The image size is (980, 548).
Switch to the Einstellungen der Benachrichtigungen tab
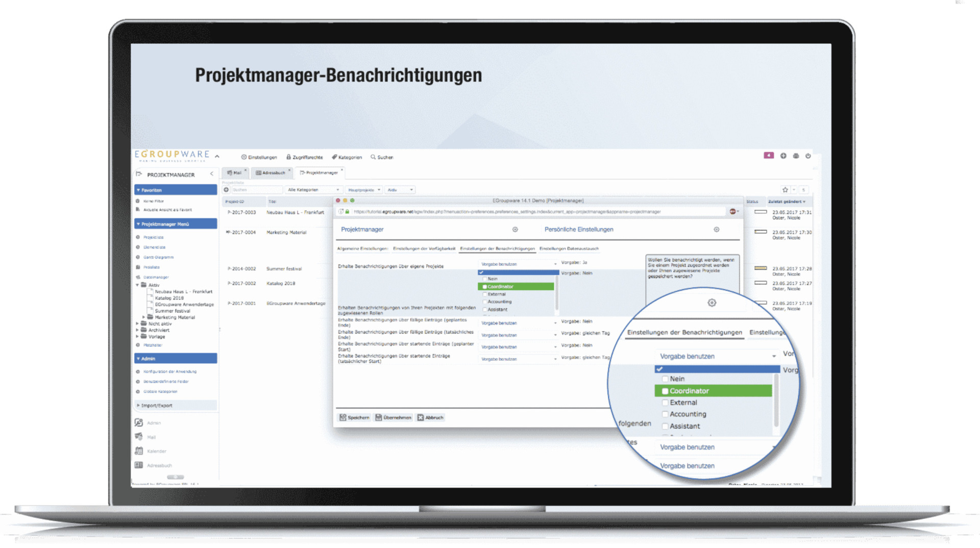[x=498, y=248]
